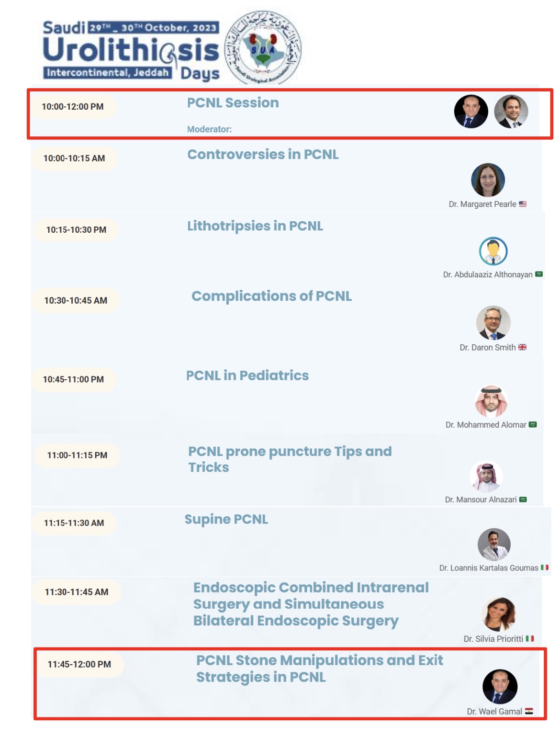Click the US flag beside Margaret Pearle

(523, 204)
